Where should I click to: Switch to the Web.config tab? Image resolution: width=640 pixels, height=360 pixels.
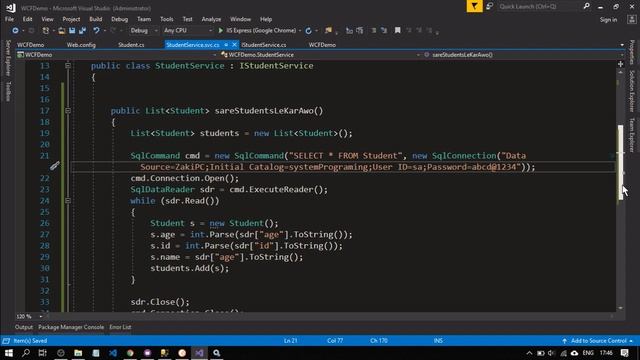coord(81,45)
